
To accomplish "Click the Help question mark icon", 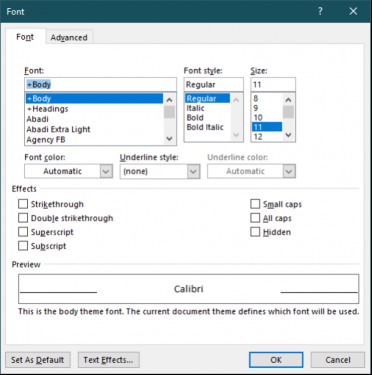I will [320, 11].
